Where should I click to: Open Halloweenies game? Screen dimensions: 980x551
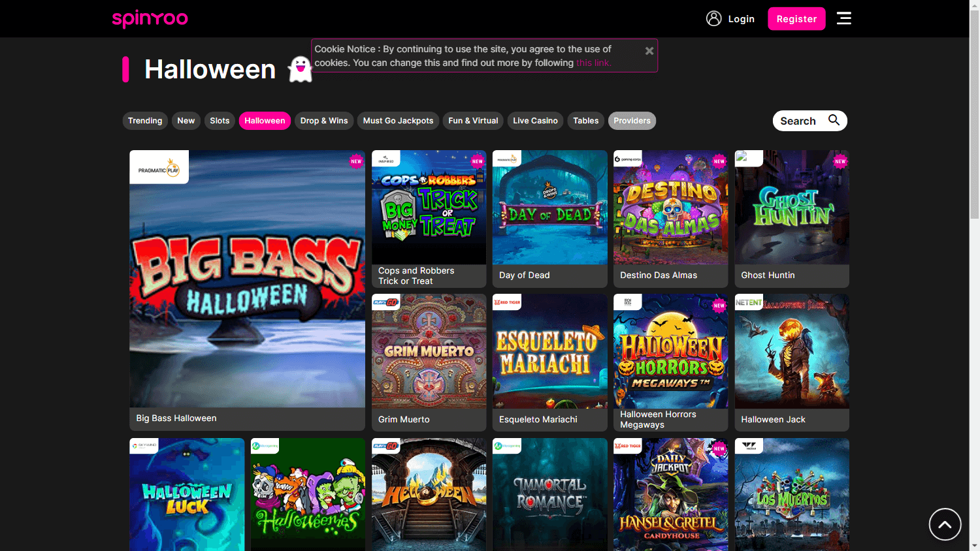pos(308,494)
